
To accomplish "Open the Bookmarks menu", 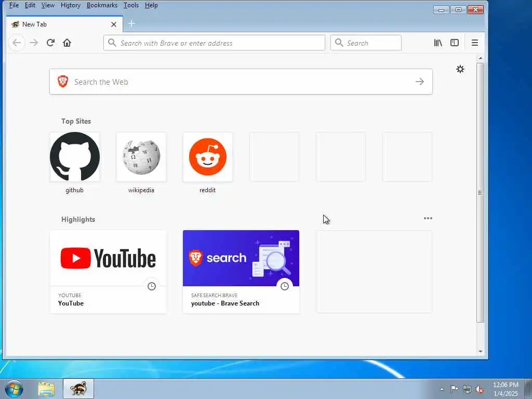I will [x=102, y=5].
